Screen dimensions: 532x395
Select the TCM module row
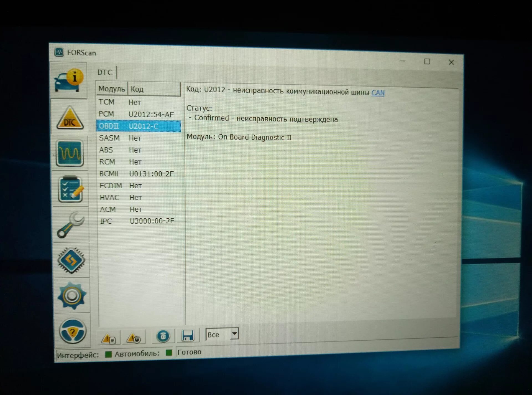[x=138, y=102]
